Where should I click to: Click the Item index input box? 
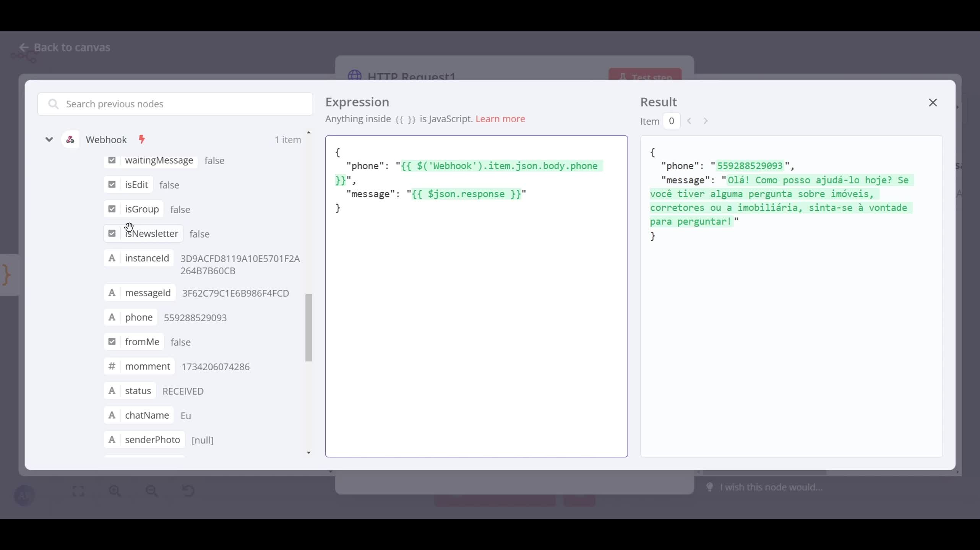(x=671, y=121)
